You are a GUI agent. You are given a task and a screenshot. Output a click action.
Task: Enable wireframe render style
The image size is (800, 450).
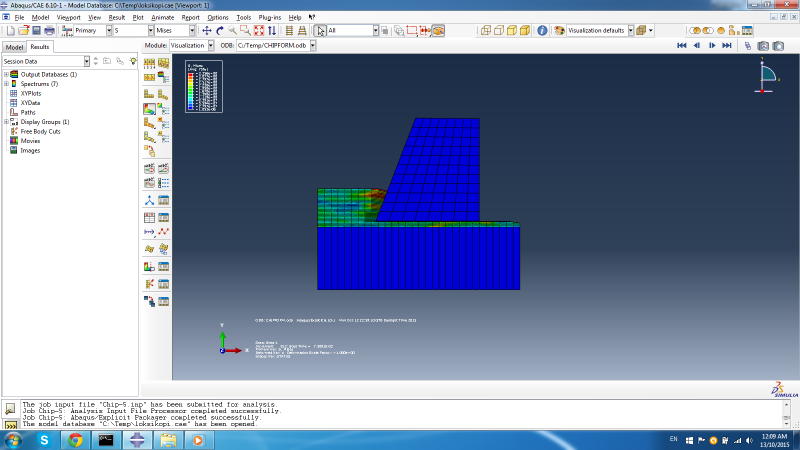tap(486, 31)
